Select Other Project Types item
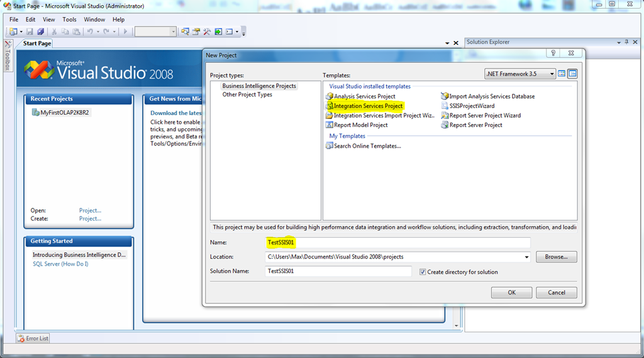The image size is (644, 358). point(247,94)
